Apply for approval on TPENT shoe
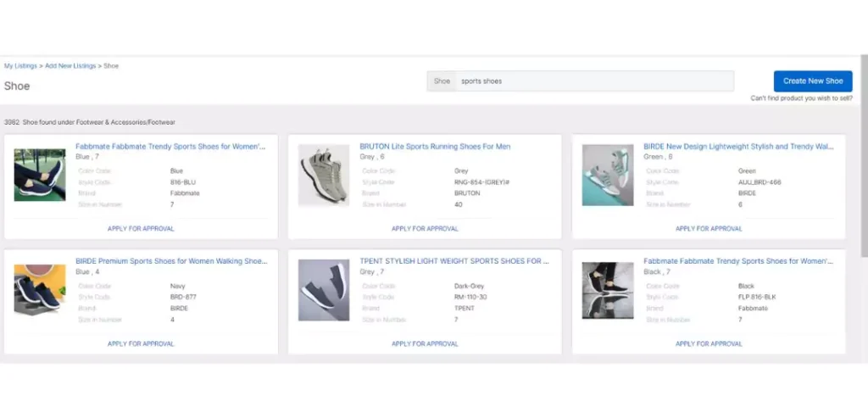This screenshot has width=868, height=418. coord(425,344)
